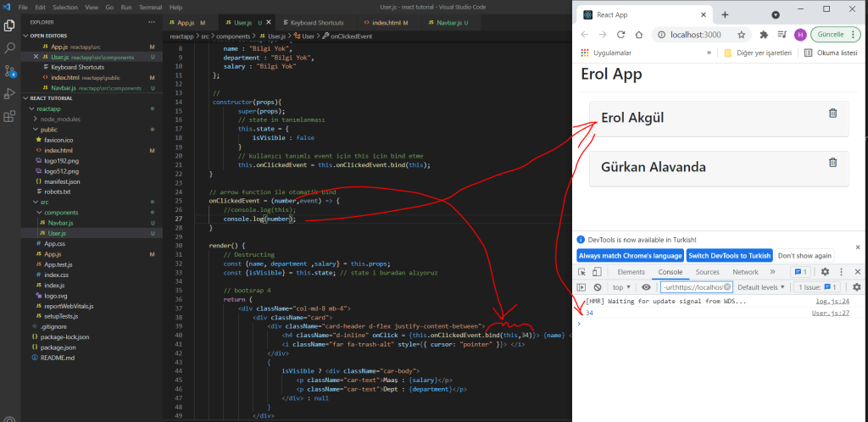The image size is (868, 422).
Task: Delete the Gürkan Alavanda card via trash icon
Action: pyautogui.click(x=832, y=163)
